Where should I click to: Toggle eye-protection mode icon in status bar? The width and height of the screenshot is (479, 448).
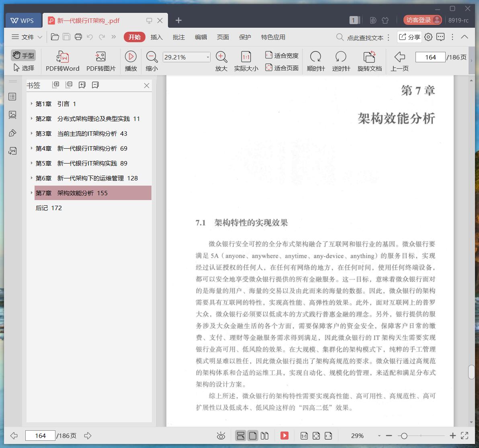(x=221, y=436)
